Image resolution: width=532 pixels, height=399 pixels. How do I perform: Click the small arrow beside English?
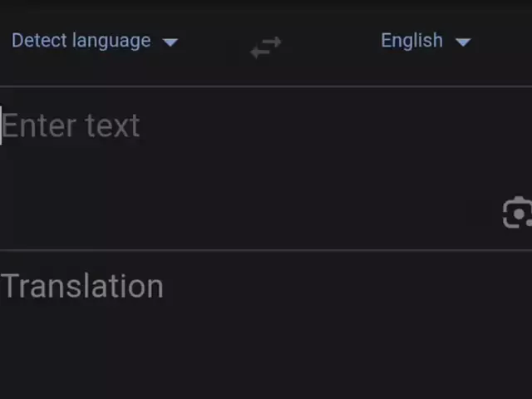coord(463,42)
